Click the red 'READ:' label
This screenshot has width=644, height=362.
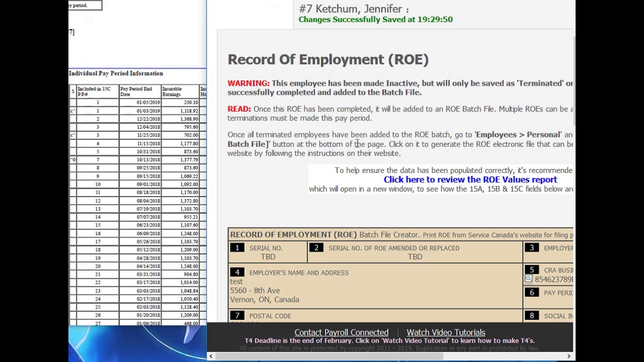coord(239,109)
